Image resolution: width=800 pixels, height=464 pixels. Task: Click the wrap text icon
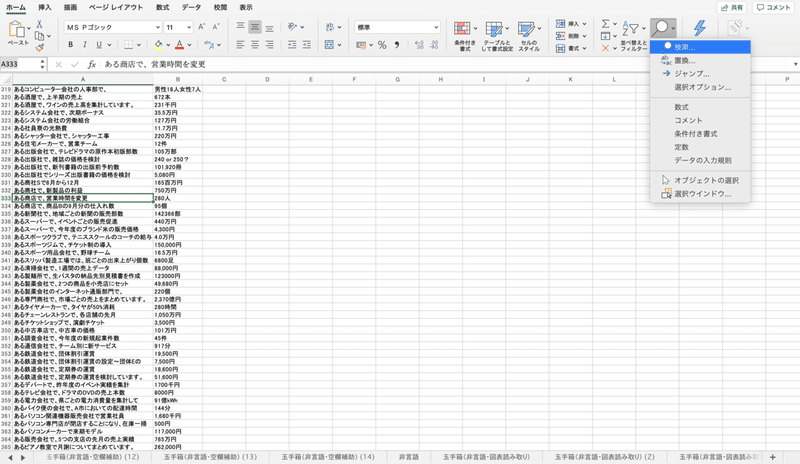(x=330, y=27)
